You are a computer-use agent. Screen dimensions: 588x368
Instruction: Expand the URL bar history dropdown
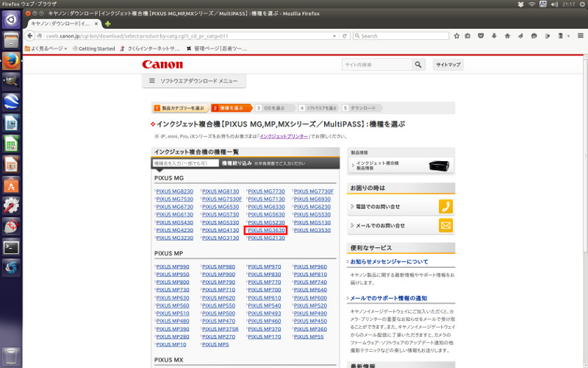click(x=334, y=36)
